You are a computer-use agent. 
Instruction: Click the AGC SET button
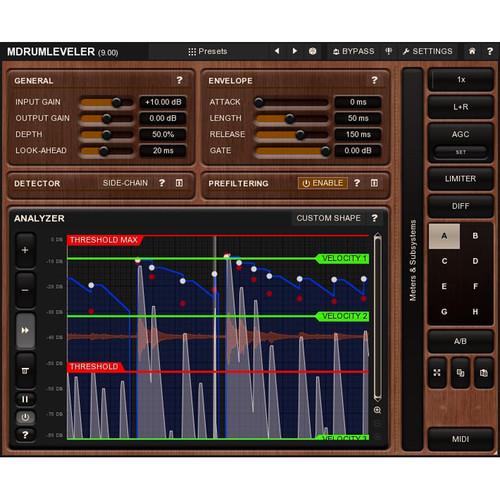pos(461,152)
